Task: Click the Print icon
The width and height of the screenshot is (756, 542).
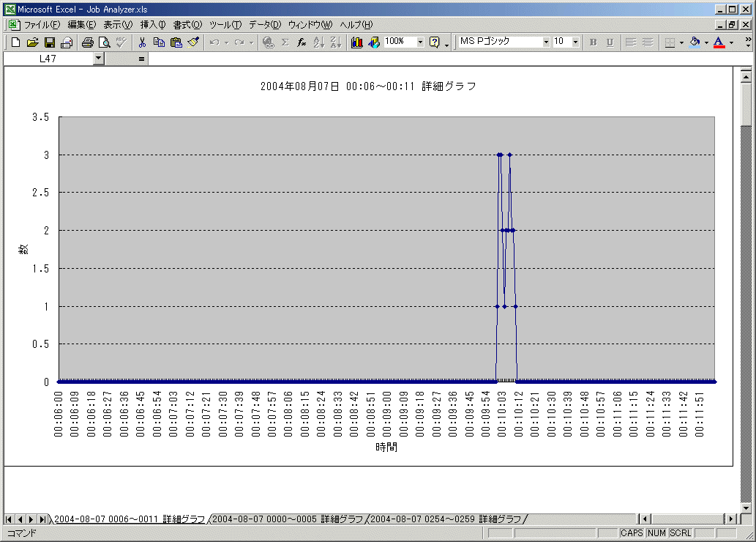Action: pyautogui.click(x=88, y=42)
